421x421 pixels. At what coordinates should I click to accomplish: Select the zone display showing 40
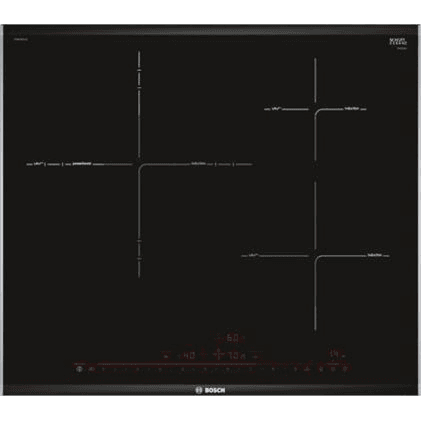click(x=189, y=355)
